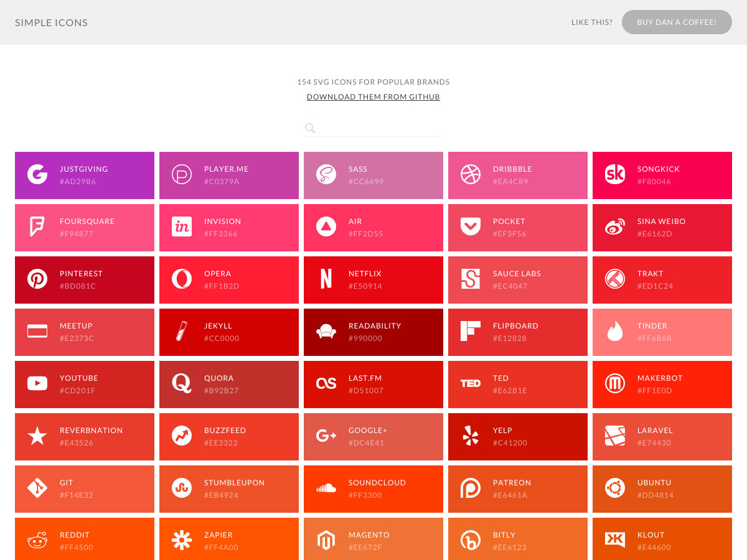Image resolution: width=747 pixels, height=560 pixels.
Task: Click hex code #EE6123 under Bitly
Action: (x=510, y=548)
